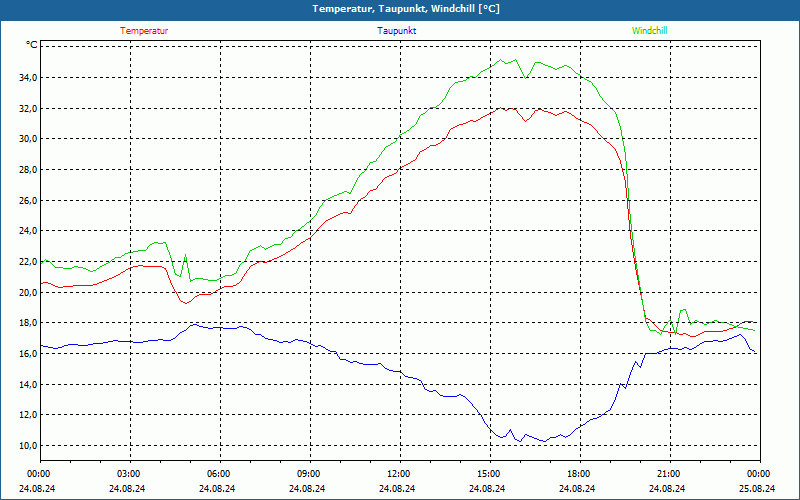Image resolution: width=800 pixels, height=500 pixels.
Task: Click the '24.08.24' date under 18:00
Action: (x=578, y=488)
